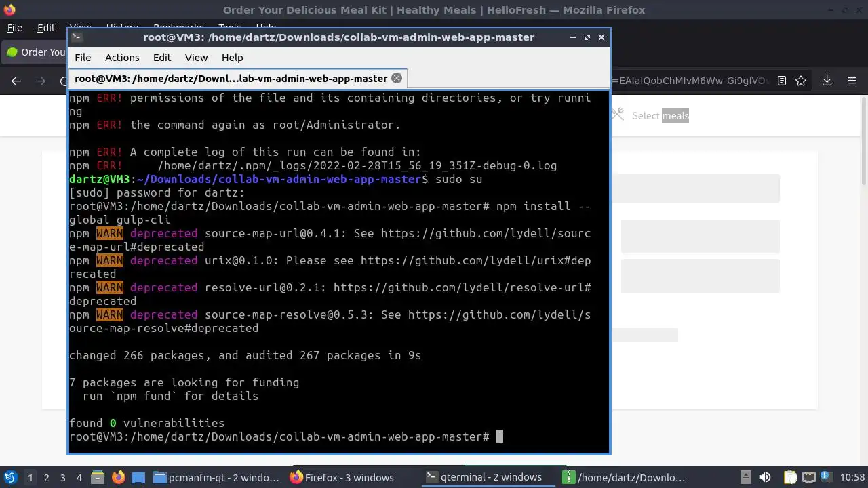Click the terminal icon in qterminal title bar

pyautogui.click(x=77, y=37)
